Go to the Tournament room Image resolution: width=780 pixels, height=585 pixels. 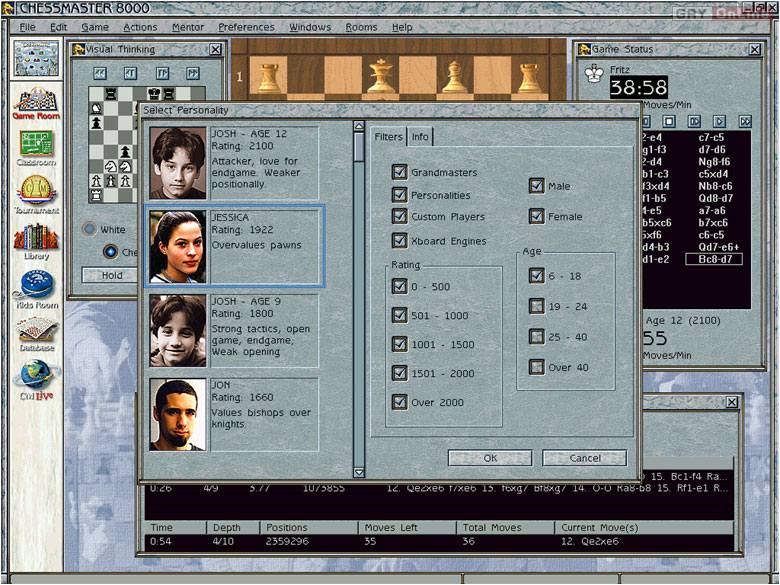pyautogui.click(x=36, y=192)
